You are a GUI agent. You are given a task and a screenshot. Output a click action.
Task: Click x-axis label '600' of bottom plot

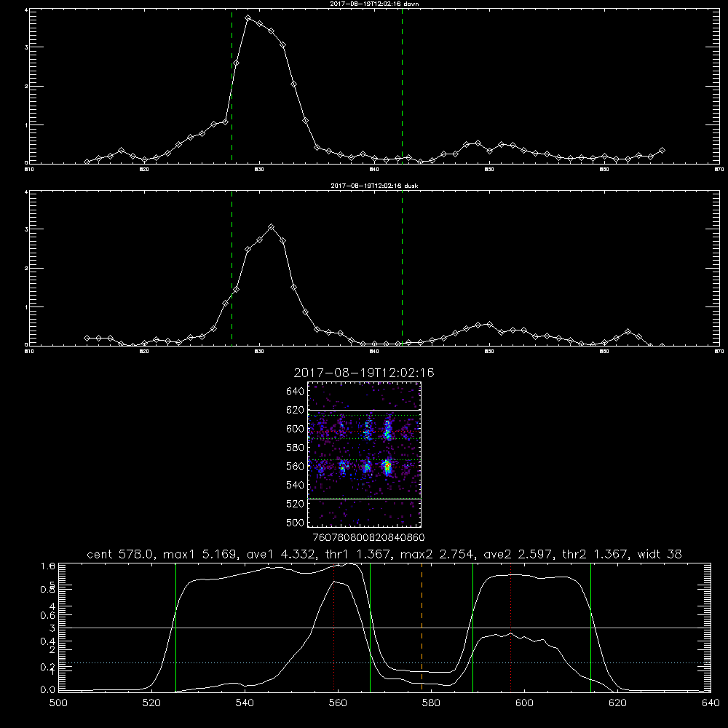coord(524,703)
